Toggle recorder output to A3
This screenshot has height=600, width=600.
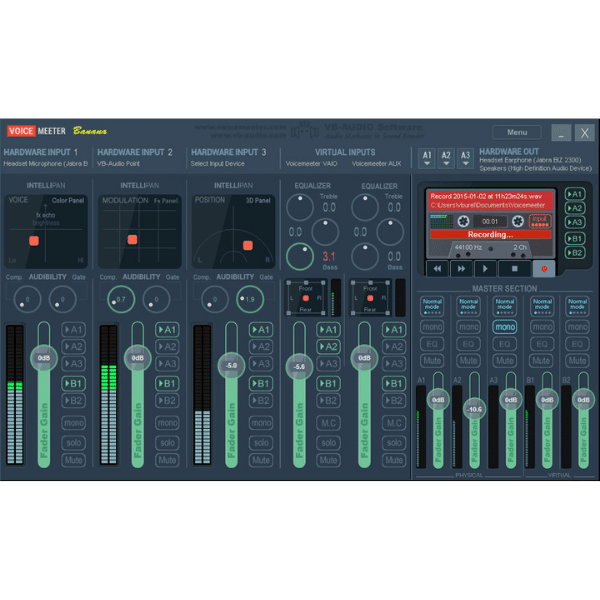pos(575,222)
